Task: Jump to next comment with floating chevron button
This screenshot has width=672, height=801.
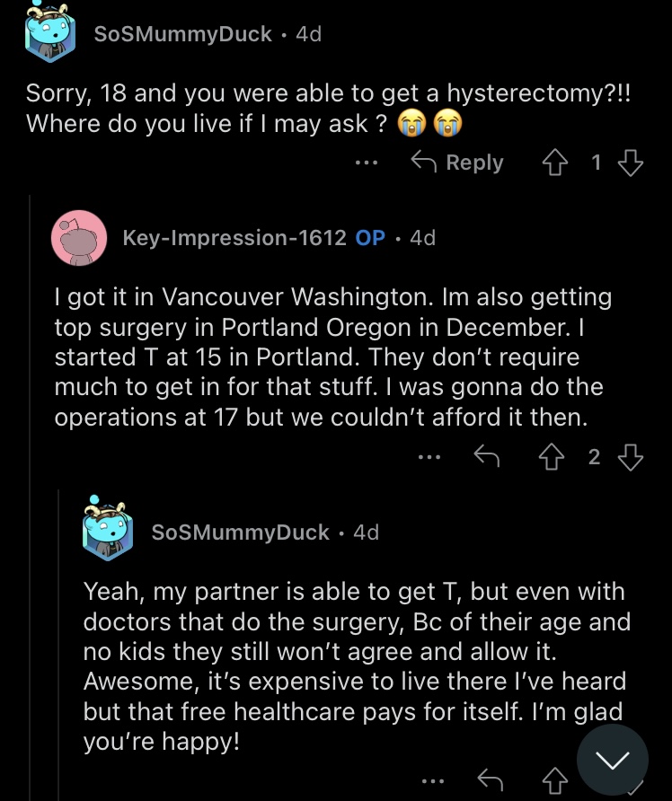Action: pos(612,760)
